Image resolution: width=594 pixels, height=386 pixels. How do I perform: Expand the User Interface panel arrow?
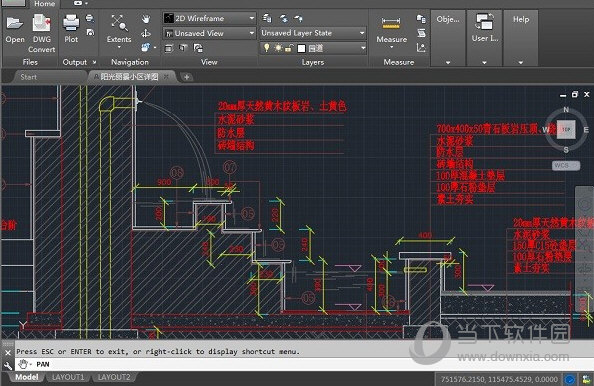(x=484, y=63)
